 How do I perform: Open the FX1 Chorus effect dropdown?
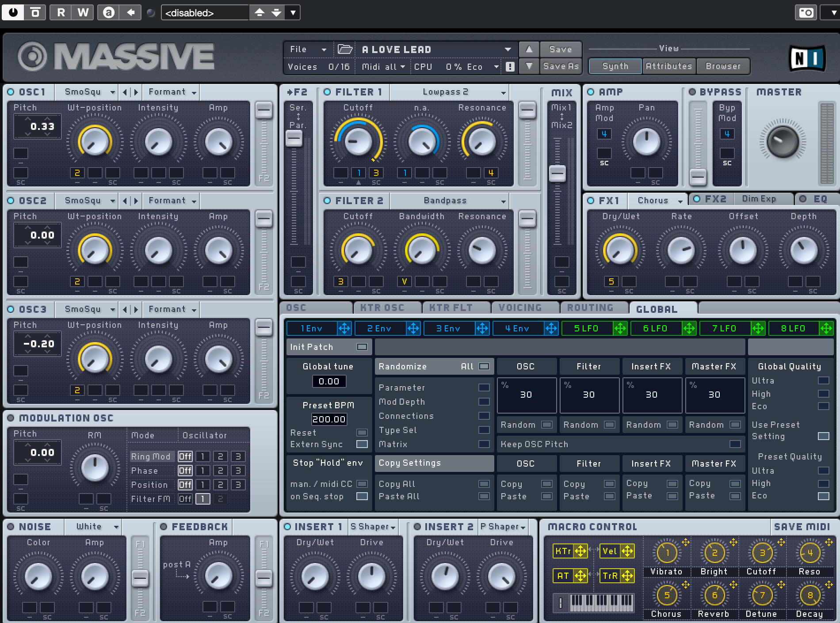[658, 201]
